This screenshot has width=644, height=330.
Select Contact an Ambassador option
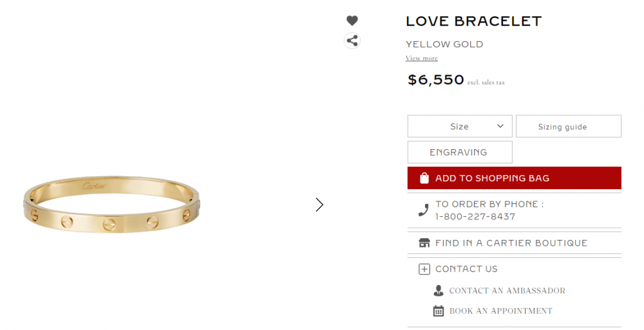(x=507, y=291)
